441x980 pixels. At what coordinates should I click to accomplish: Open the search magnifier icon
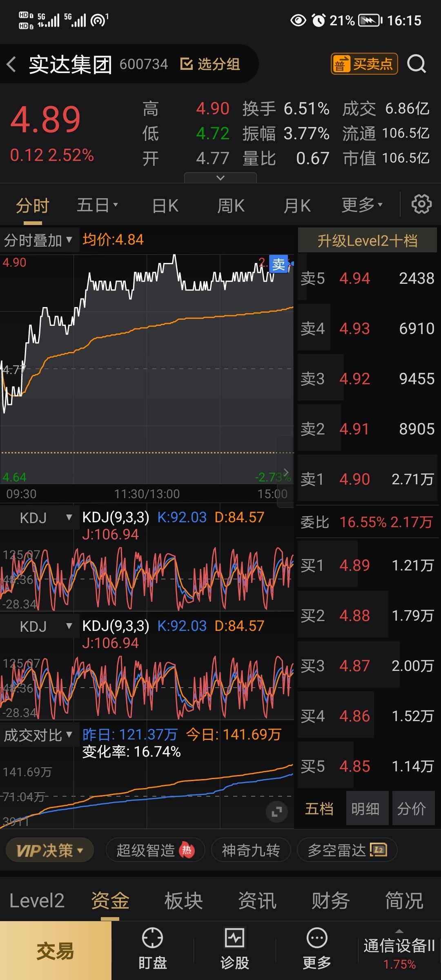pos(416,64)
